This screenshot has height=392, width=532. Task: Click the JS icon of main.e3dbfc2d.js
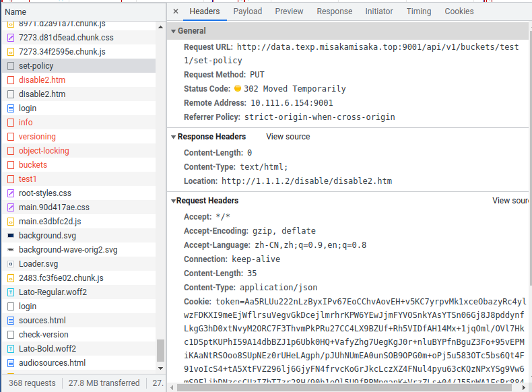[x=11, y=222]
